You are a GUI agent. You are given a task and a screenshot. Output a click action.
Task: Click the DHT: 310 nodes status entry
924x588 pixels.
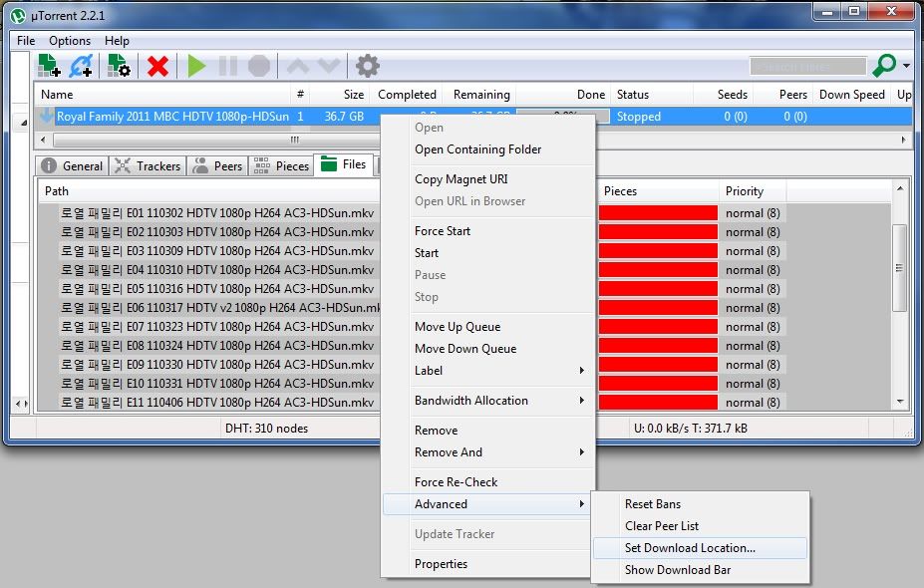tap(266, 429)
